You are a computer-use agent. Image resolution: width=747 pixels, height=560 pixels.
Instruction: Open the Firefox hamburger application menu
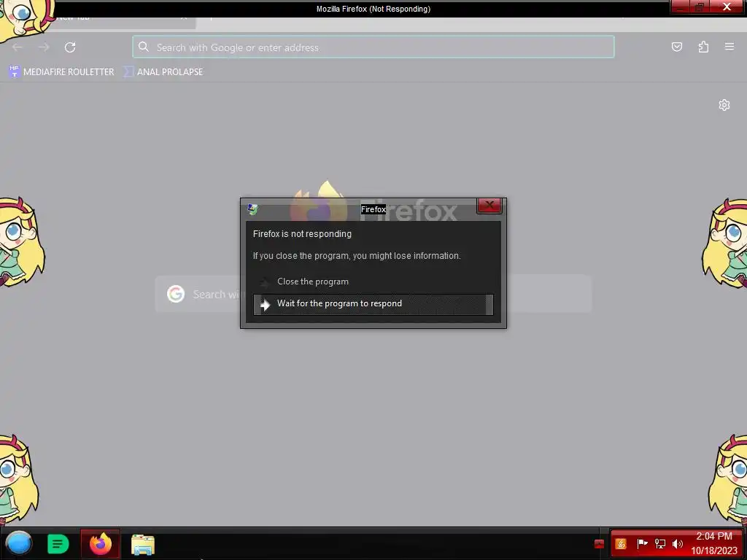pyautogui.click(x=729, y=47)
